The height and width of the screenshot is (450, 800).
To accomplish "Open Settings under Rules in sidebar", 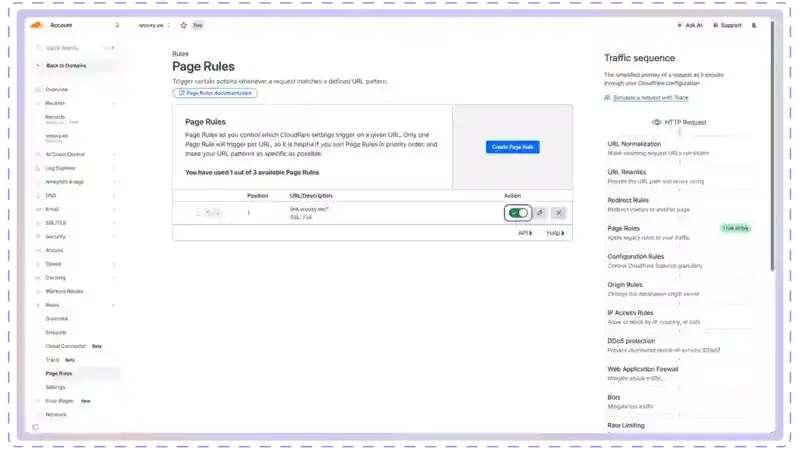I will point(55,387).
